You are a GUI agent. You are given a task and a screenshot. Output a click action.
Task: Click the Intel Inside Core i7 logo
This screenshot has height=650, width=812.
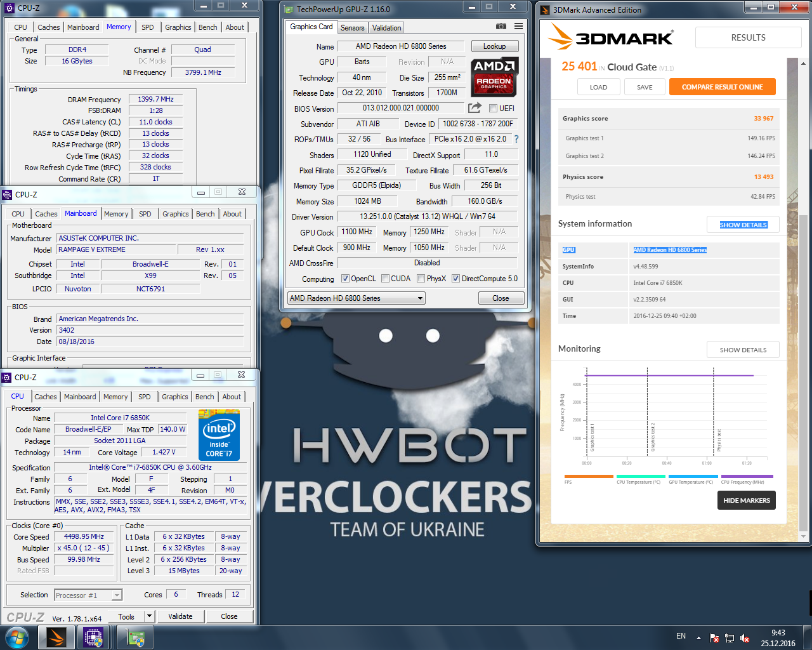coord(219,435)
